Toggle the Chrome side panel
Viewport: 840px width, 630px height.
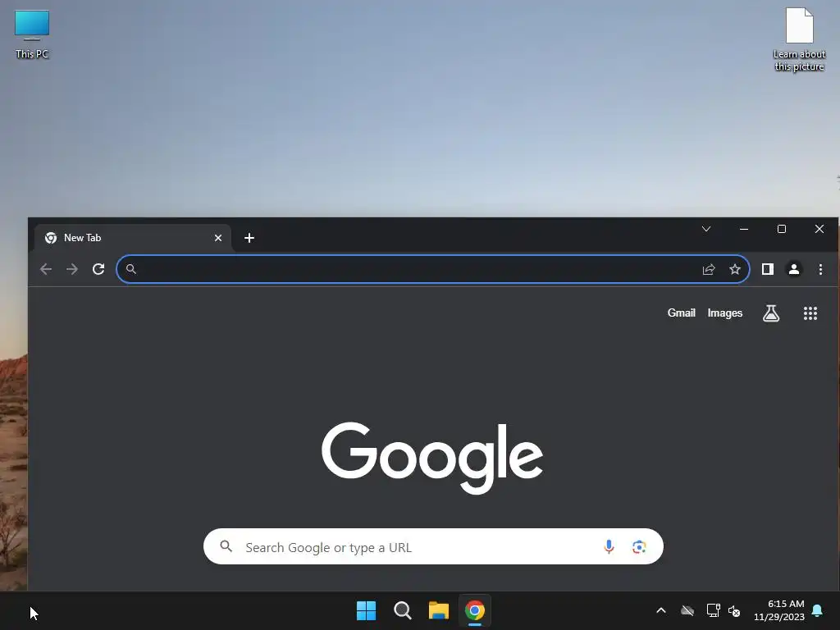(768, 269)
